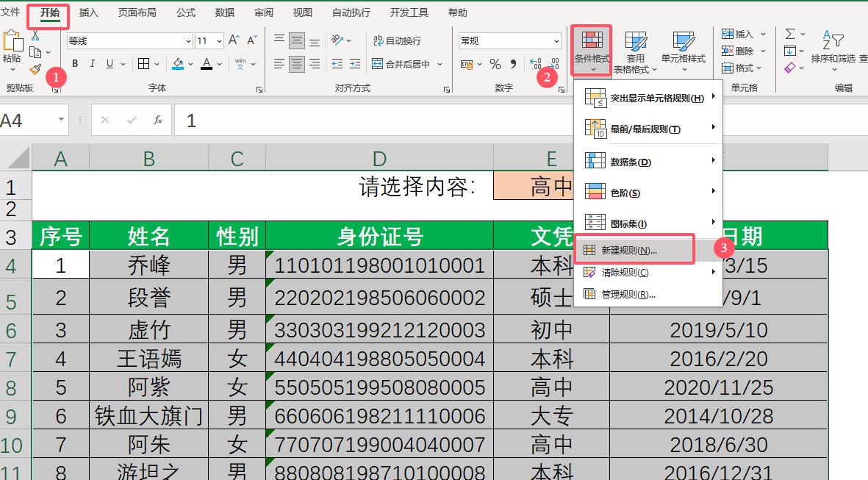The width and height of the screenshot is (868, 480).
Task: Click the fx insert function icon
Action: 158,120
